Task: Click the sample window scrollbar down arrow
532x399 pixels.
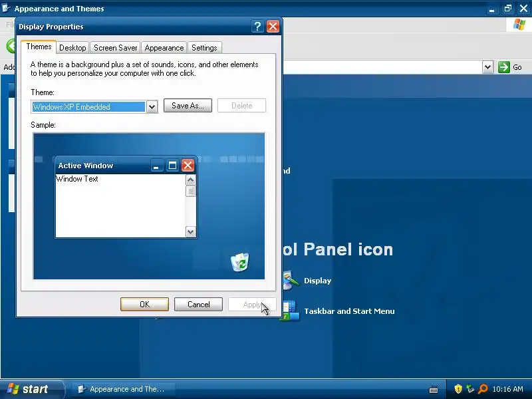Action: [191, 231]
